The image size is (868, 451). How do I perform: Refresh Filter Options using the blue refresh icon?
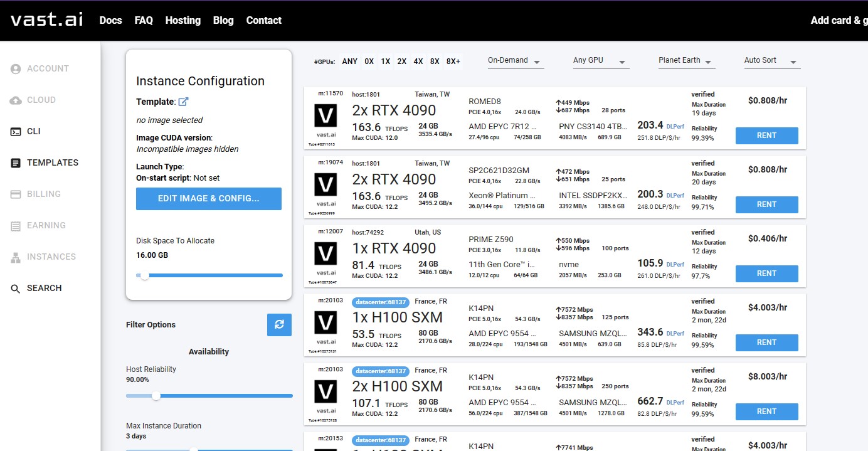pos(279,325)
